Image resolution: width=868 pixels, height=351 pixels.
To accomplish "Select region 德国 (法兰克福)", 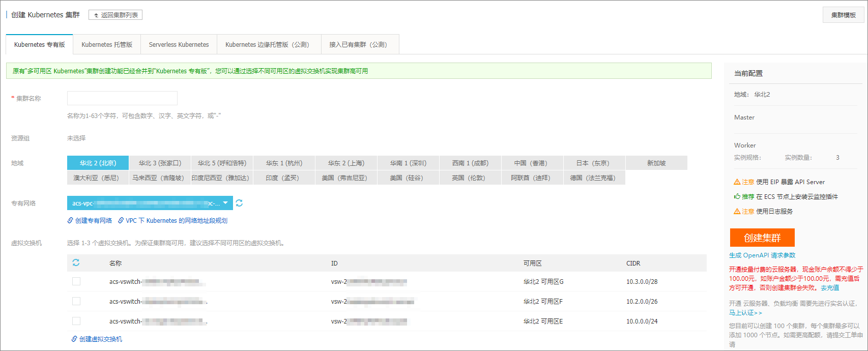I will [x=594, y=178].
